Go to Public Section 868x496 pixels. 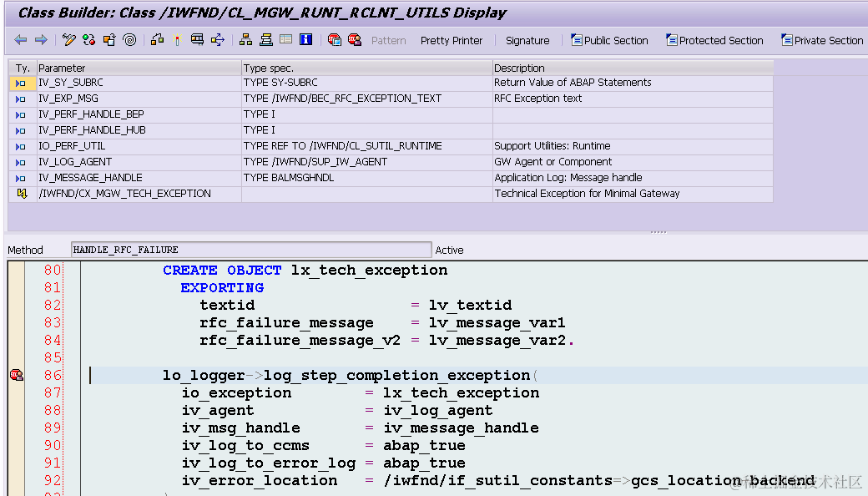click(x=609, y=40)
